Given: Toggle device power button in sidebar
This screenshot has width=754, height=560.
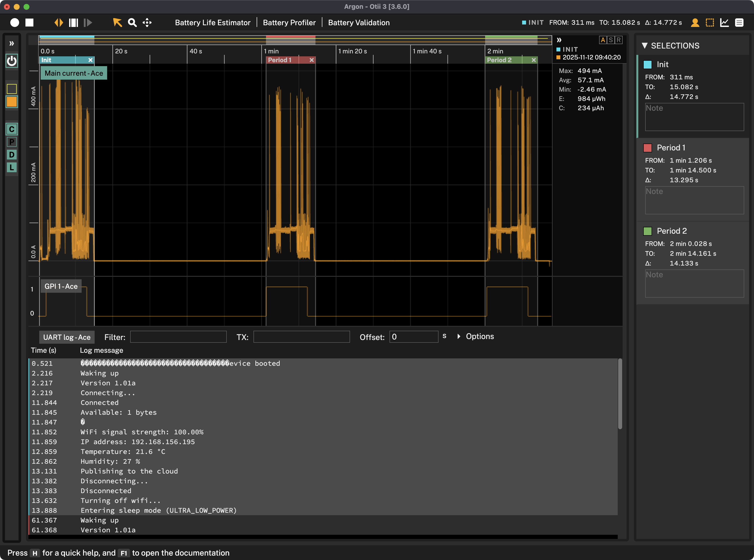Looking at the screenshot, I should (x=12, y=61).
